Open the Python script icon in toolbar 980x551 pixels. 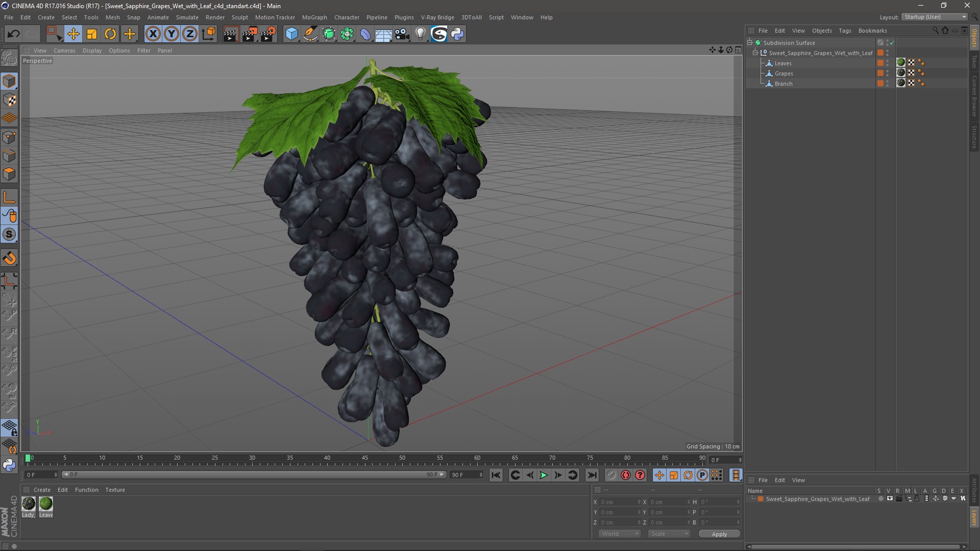[x=457, y=34]
